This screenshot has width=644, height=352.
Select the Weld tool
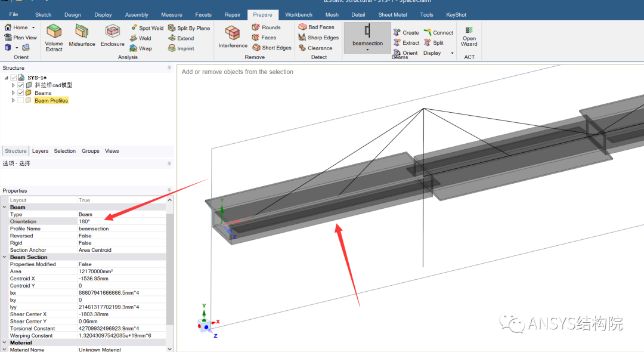(141, 38)
